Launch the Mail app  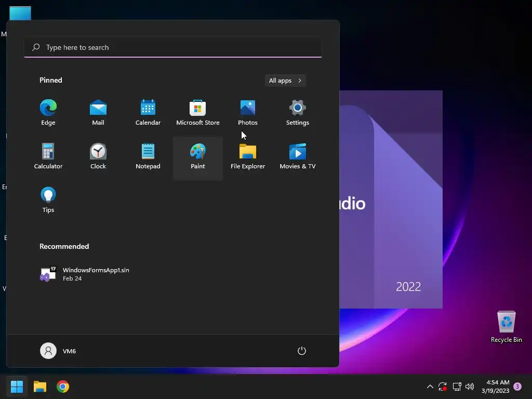pos(98,113)
